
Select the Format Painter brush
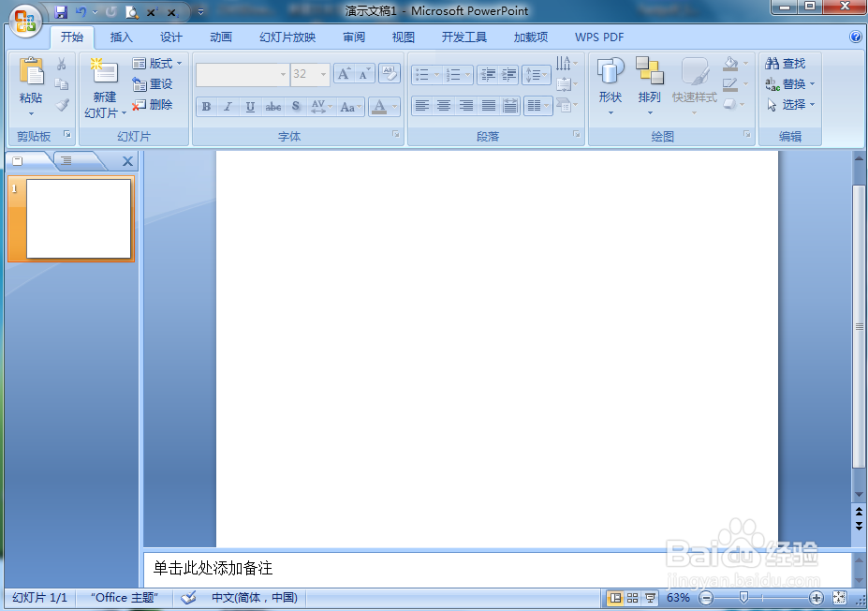(62, 105)
